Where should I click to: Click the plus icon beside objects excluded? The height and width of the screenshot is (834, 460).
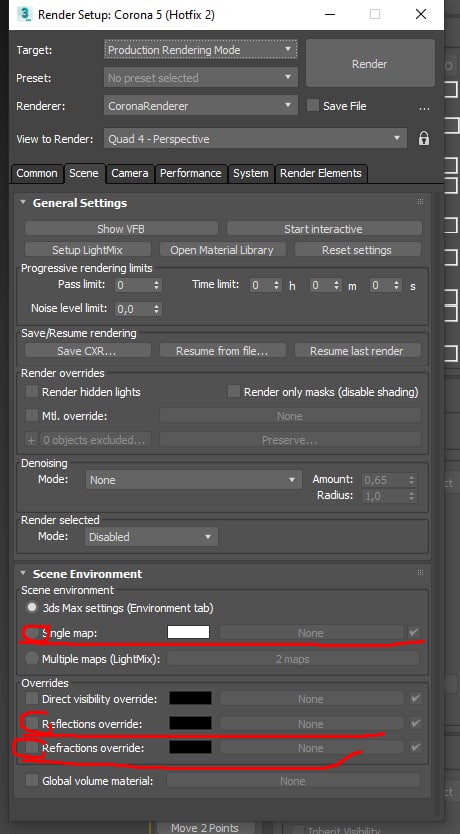click(x=31, y=440)
